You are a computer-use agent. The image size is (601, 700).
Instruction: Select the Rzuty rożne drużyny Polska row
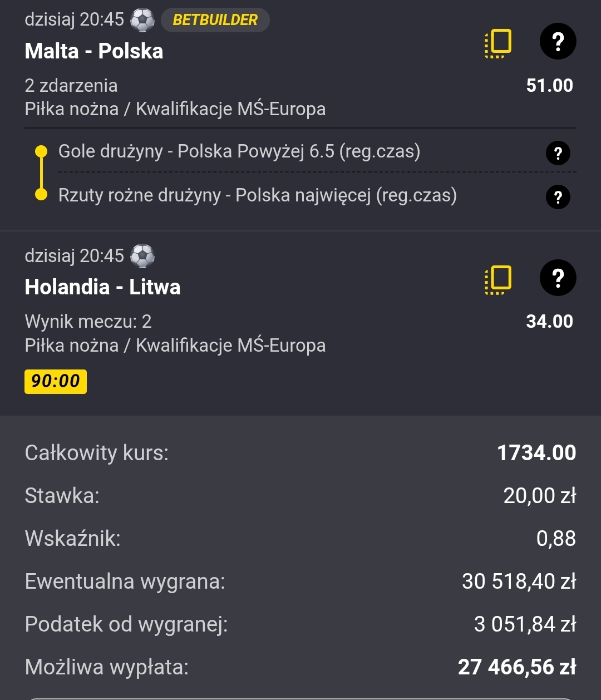click(258, 195)
